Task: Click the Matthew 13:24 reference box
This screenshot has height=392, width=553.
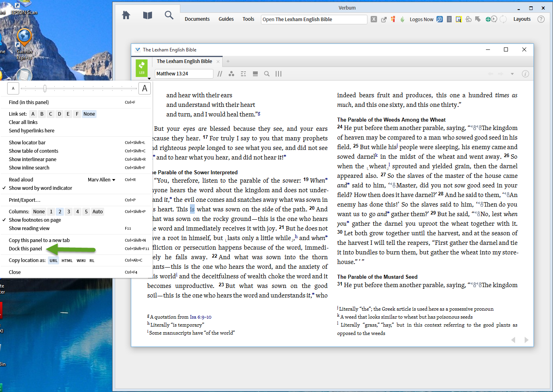Action: tap(184, 74)
